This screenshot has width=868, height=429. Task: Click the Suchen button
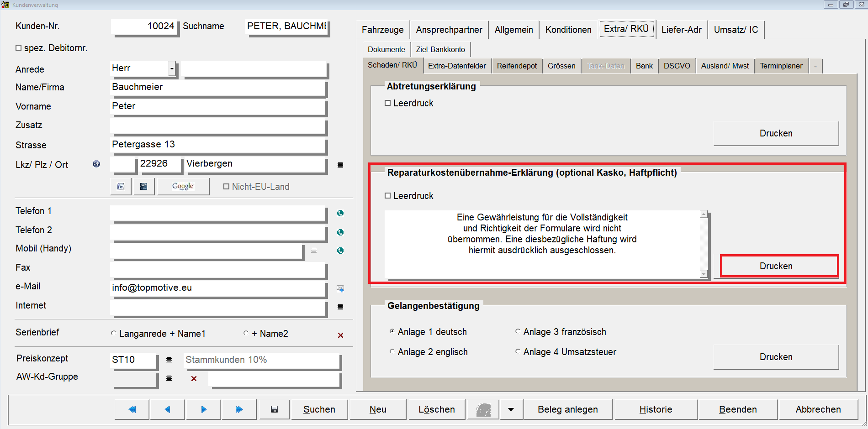point(319,409)
